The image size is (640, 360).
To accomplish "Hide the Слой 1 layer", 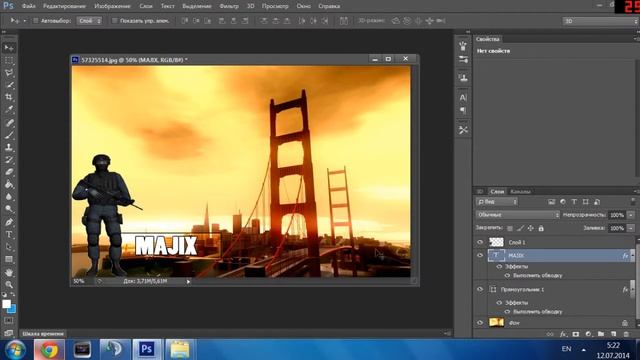I will tap(480, 242).
